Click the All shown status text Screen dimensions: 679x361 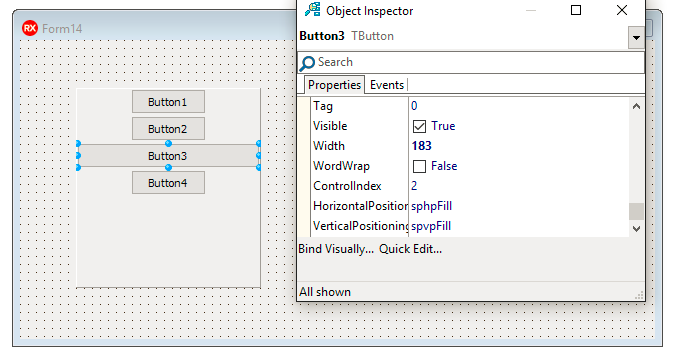(x=325, y=292)
